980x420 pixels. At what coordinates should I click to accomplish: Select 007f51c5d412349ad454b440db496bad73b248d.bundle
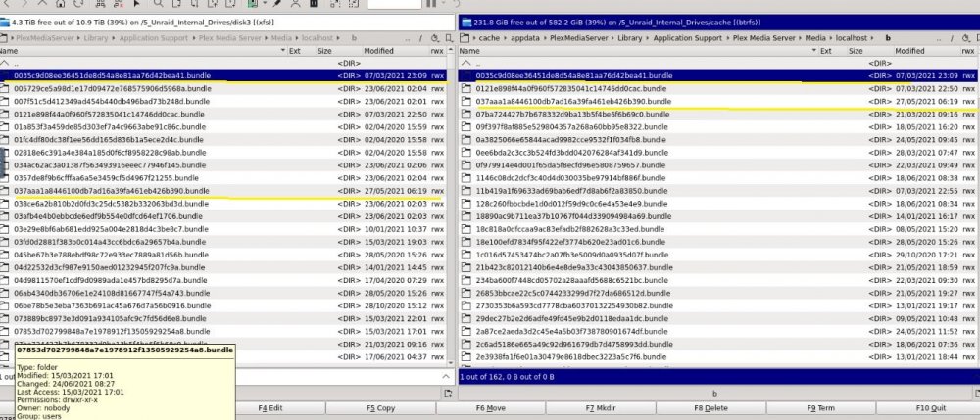223,101
